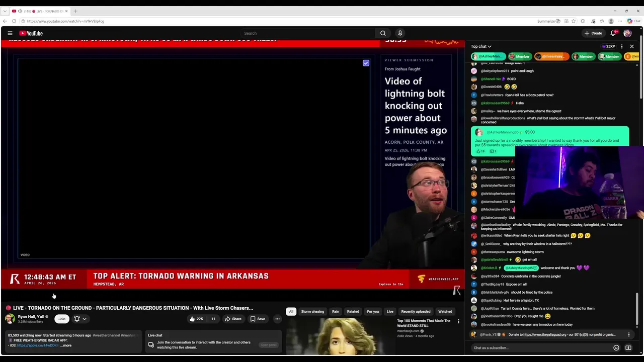This screenshot has height=362, width=644.
Task: Open the browser tab search chevron
Action: [x=5, y=11]
